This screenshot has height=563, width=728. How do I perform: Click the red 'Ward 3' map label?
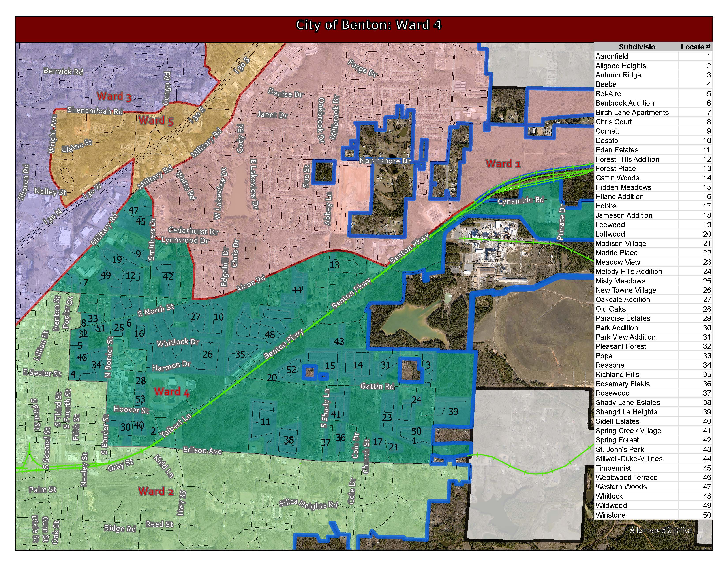tap(114, 96)
